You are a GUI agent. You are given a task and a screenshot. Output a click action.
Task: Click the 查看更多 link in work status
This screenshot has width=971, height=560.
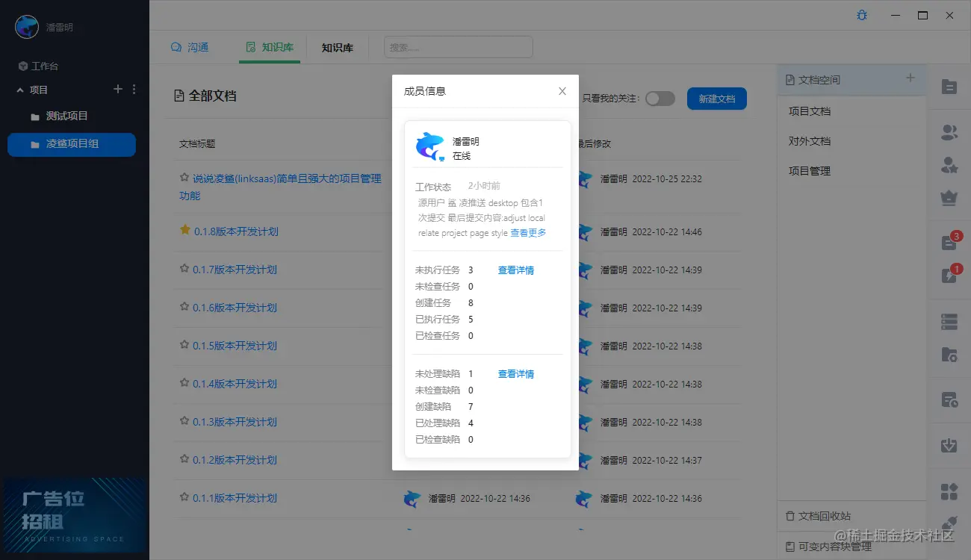point(528,233)
